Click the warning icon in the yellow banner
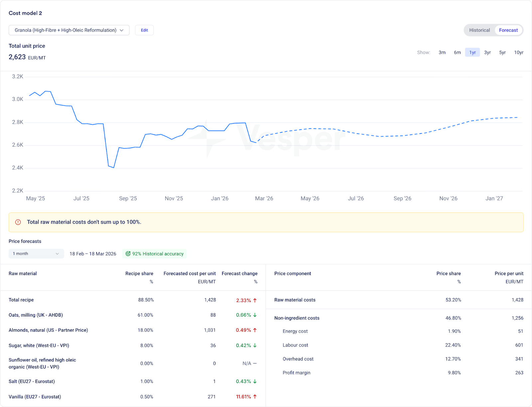The width and height of the screenshot is (532, 407). [18, 222]
